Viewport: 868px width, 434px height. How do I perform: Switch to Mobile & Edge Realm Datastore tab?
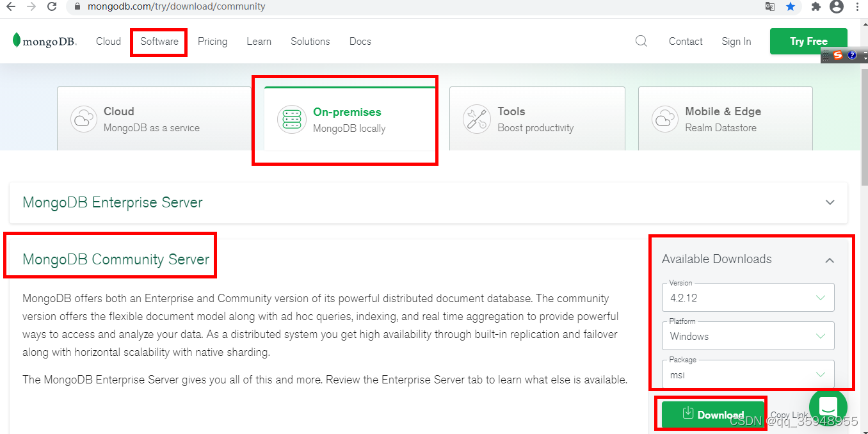click(725, 119)
